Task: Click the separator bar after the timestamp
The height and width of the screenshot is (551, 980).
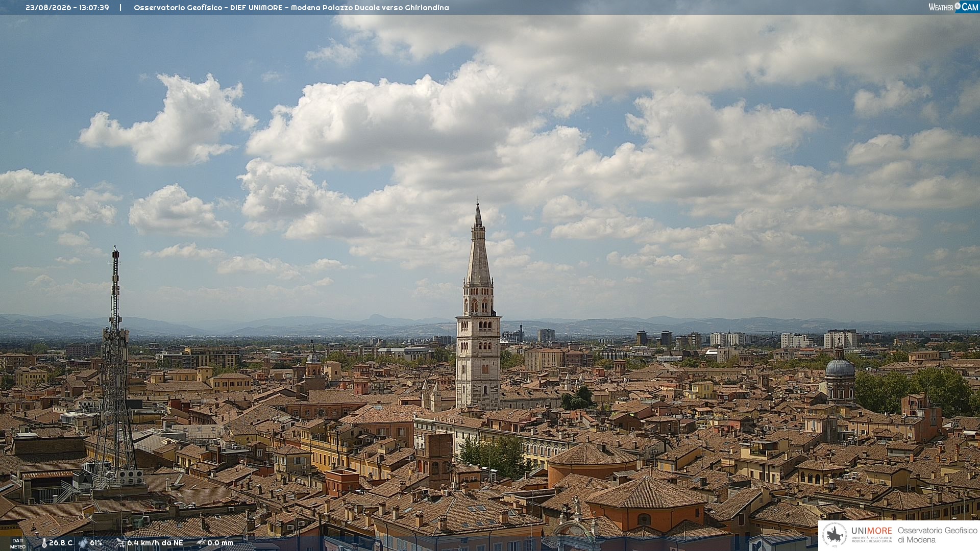Action: tap(120, 8)
